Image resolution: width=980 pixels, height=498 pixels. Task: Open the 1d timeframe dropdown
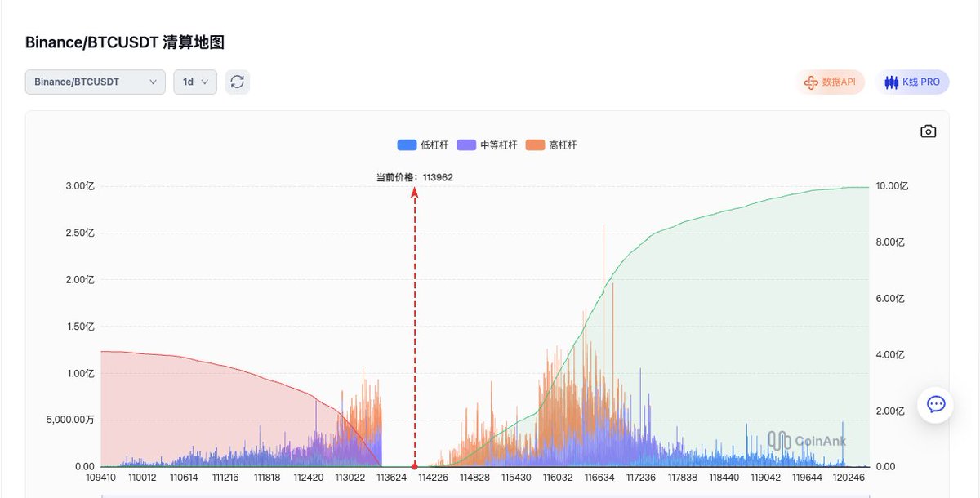coord(194,82)
